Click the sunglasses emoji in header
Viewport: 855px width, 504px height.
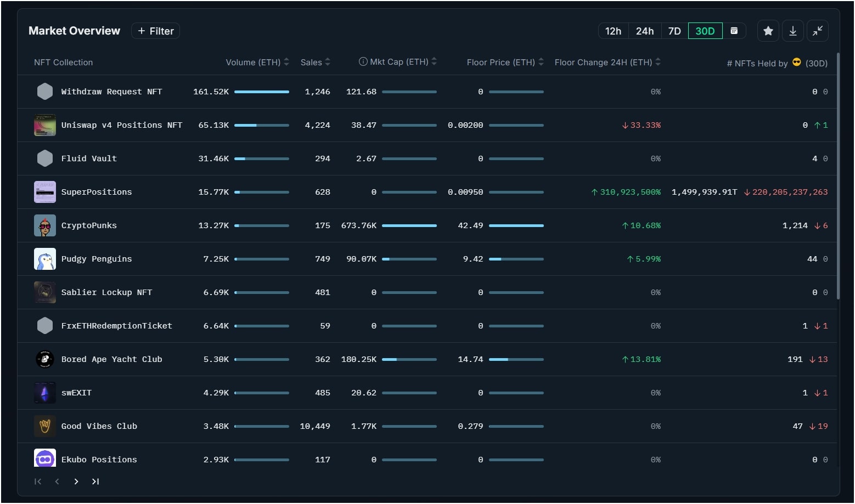tap(797, 62)
